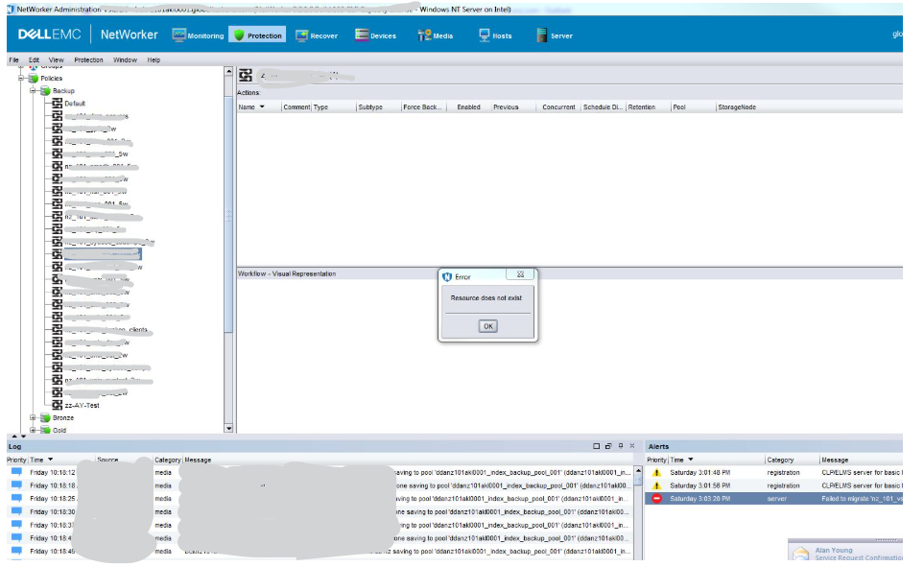The height and width of the screenshot is (567, 924).
Task: Sort the Log by Time column
Action: tap(61, 460)
